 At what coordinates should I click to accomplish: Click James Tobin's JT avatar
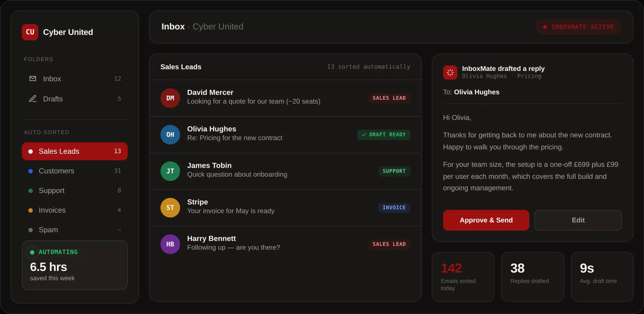tap(170, 171)
